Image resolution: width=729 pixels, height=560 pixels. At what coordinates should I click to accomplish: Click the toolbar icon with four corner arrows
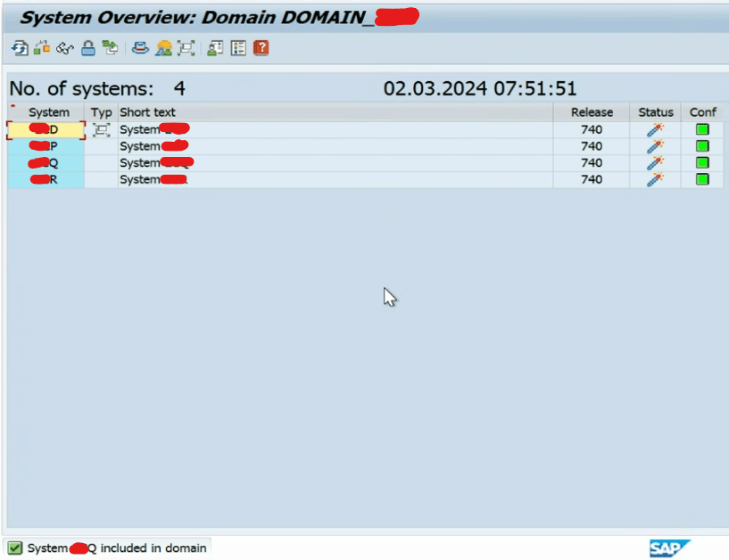click(186, 48)
